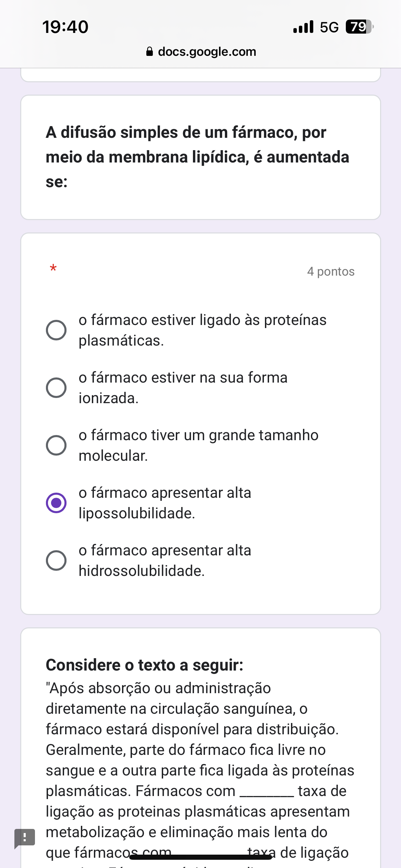The width and height of the screenshot is (401, 868).
Task: Click selected radio 'alta lipossolubilidade'
Action: 56,503
